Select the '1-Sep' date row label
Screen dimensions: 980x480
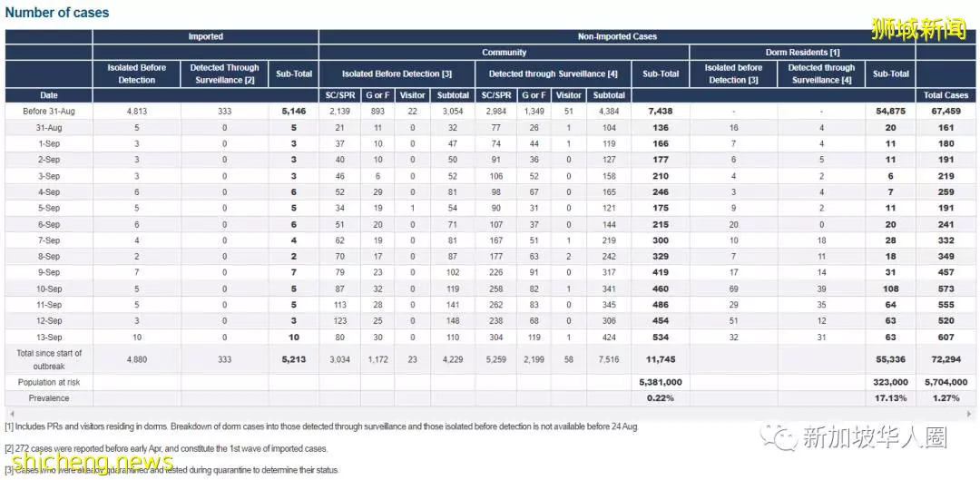(x=49, y=143)
